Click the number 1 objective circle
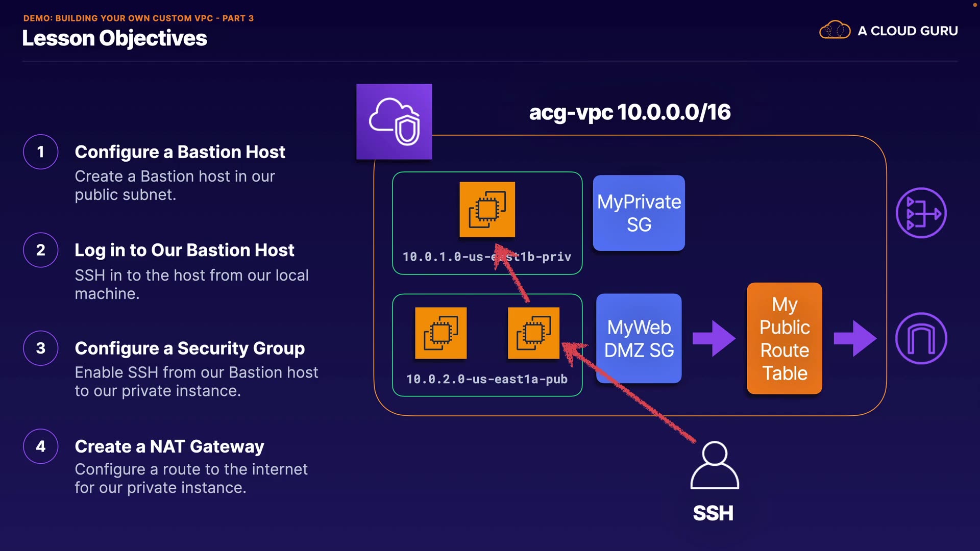The image size is (980, 551). tap(41, 152)
